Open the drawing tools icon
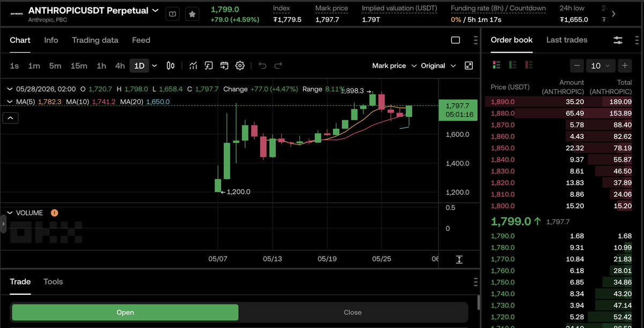 click(x=209, y=65)
